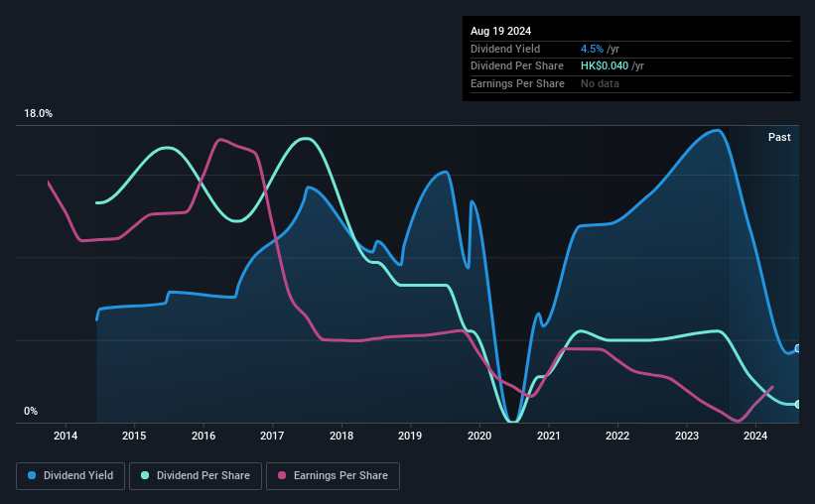Click the 2020 x-axis label

479,436
